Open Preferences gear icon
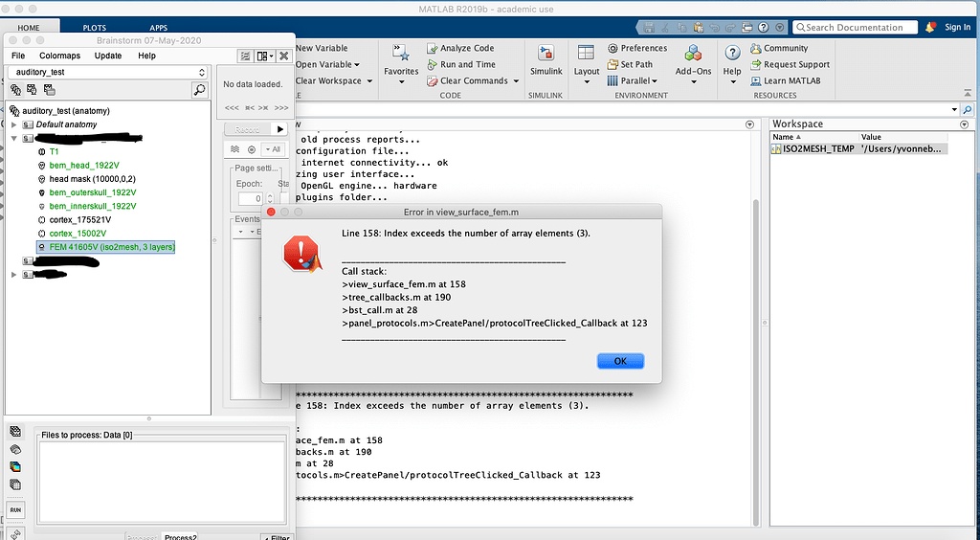The height and width of the screenshot is (540, 980). point(612,48)
